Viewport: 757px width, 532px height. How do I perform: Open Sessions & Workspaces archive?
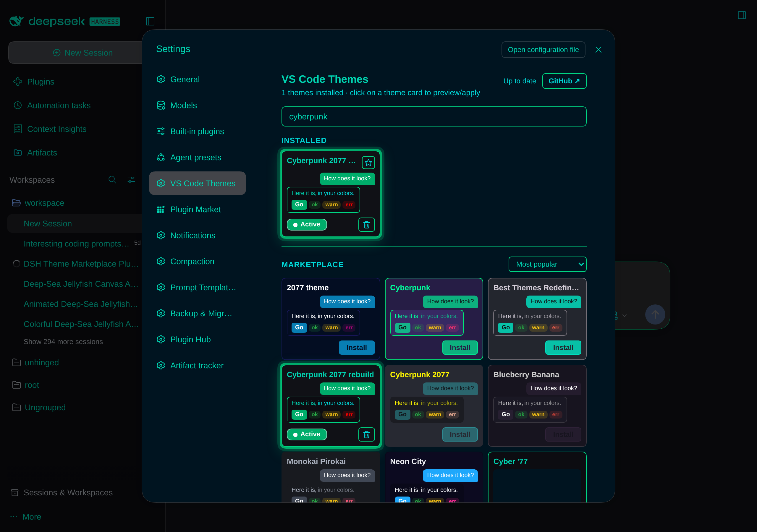point(62,492)
